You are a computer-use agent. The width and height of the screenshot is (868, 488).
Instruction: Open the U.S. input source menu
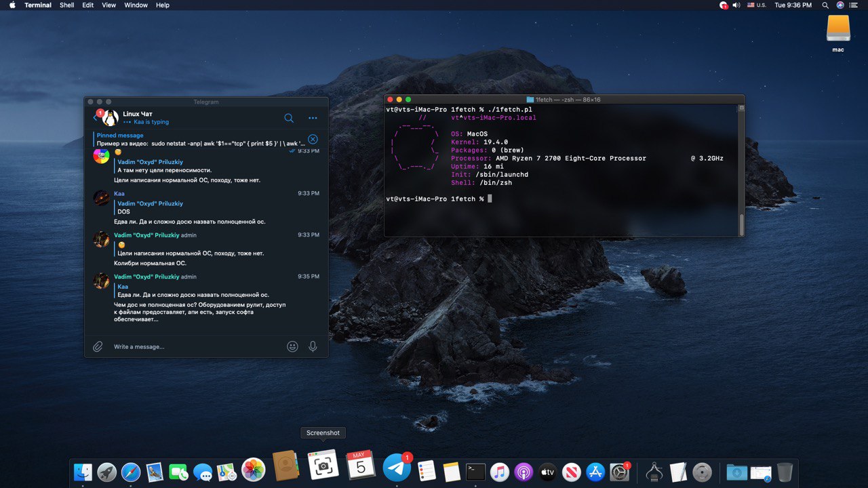756,5
